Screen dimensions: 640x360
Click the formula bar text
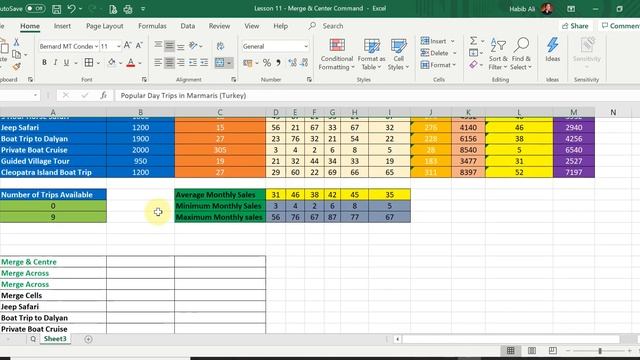pyautogui.click(x=183, y=96)
